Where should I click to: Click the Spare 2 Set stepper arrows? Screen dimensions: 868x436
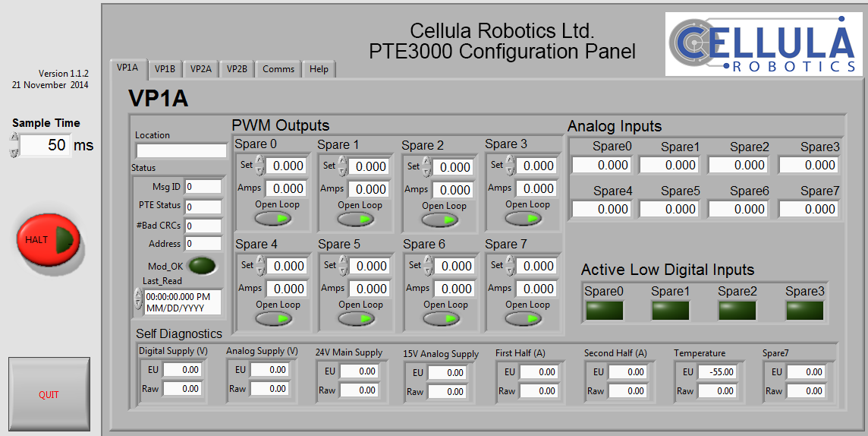coord(427,167)
